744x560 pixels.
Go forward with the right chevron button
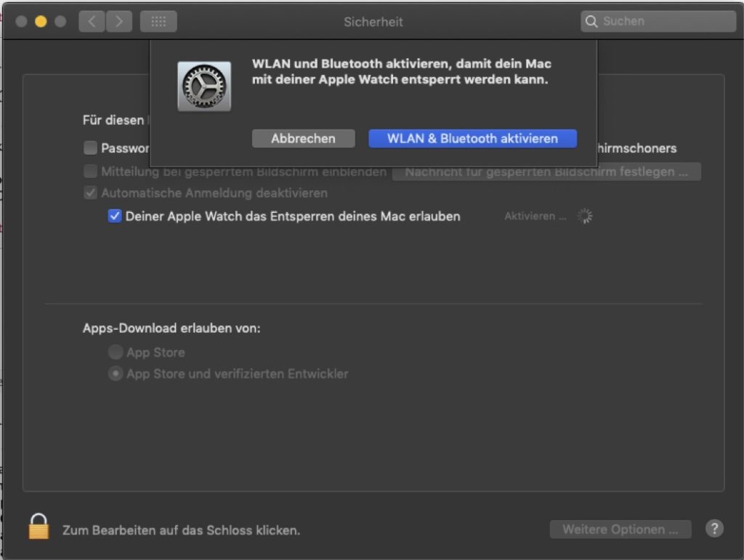pos(119,21)
